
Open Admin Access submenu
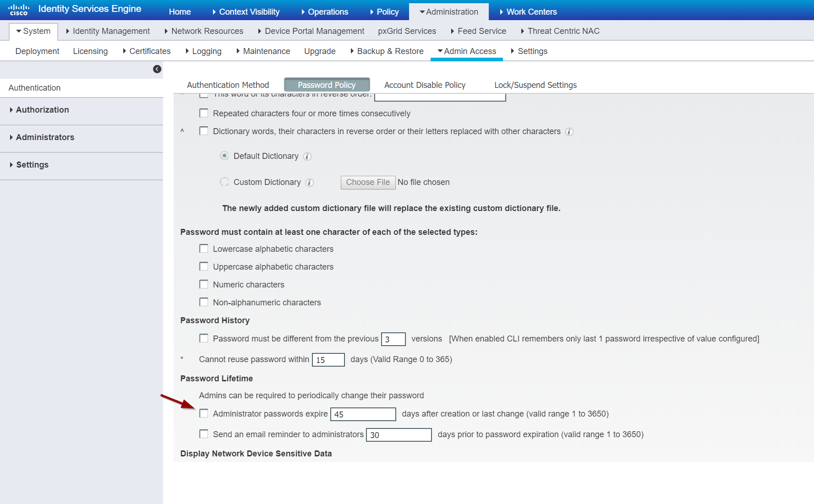[467, 51]
